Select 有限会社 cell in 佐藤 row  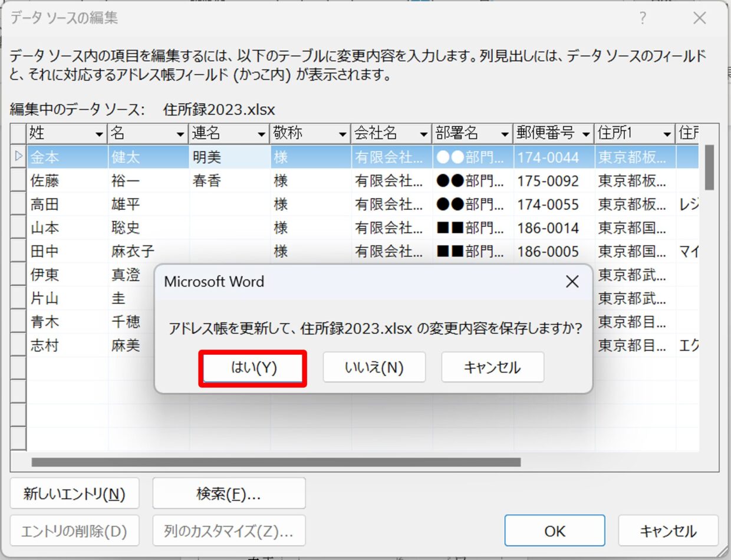(x=392, y=181)
